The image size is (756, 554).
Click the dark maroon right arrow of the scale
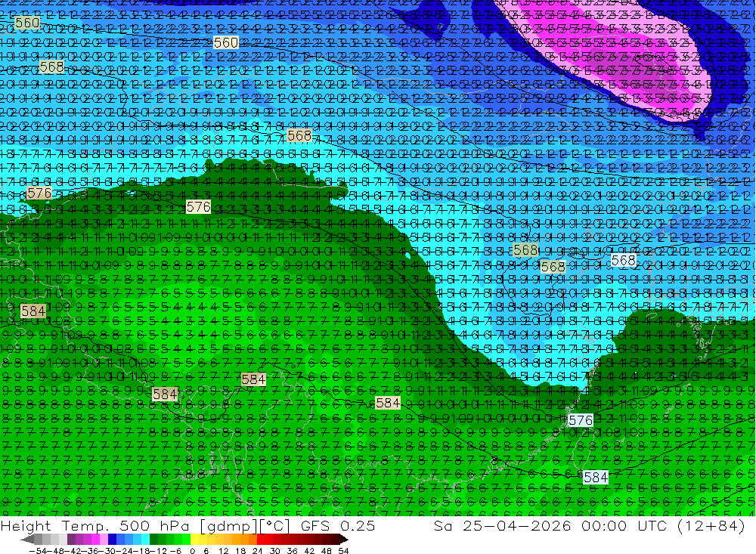[344, 539]
